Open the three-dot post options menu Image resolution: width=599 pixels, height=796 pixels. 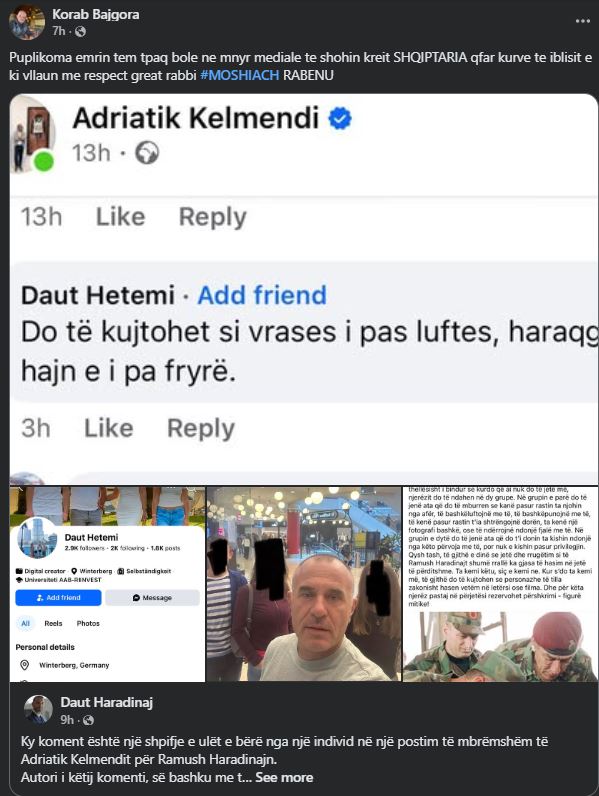582,21
